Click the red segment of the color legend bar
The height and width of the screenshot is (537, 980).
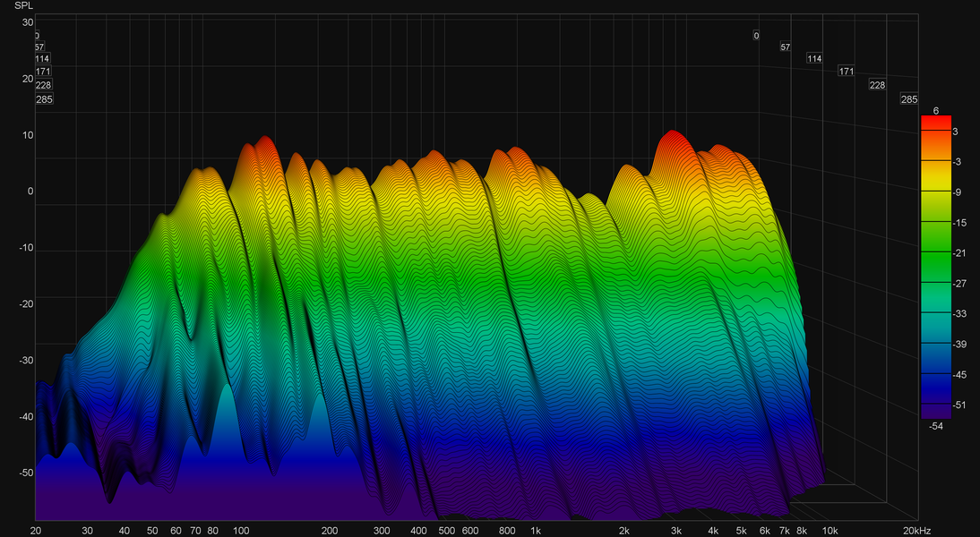click(935, 123)
